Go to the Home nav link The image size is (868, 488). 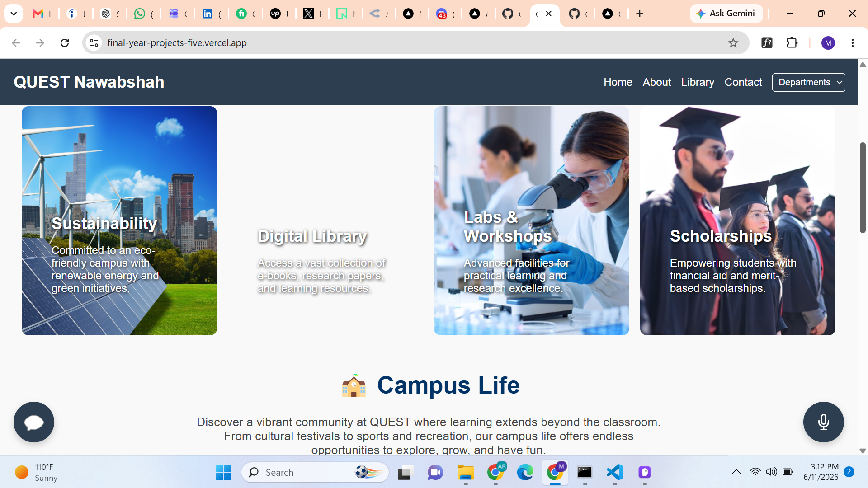click(x=618, y=82)
